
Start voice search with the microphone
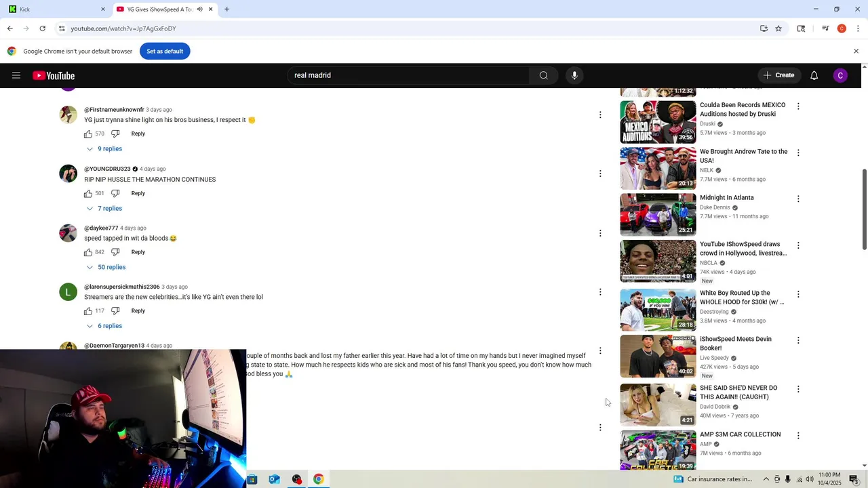574,75
